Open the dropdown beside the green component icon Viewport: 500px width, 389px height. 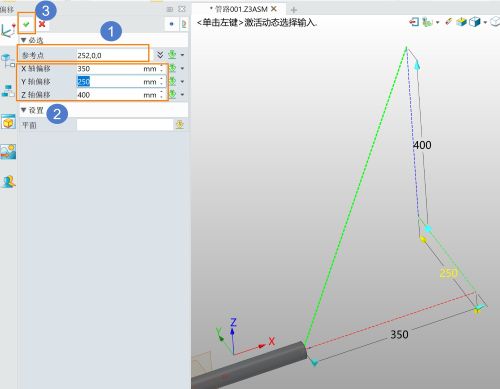(437, 22)
